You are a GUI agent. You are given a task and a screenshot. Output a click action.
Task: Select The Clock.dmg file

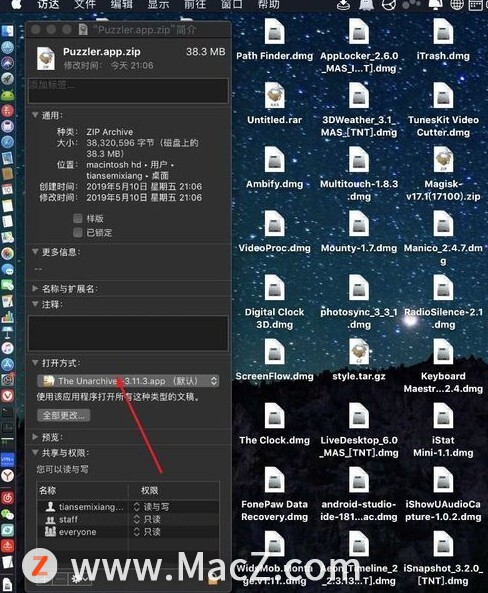click(x=275, y=416)
